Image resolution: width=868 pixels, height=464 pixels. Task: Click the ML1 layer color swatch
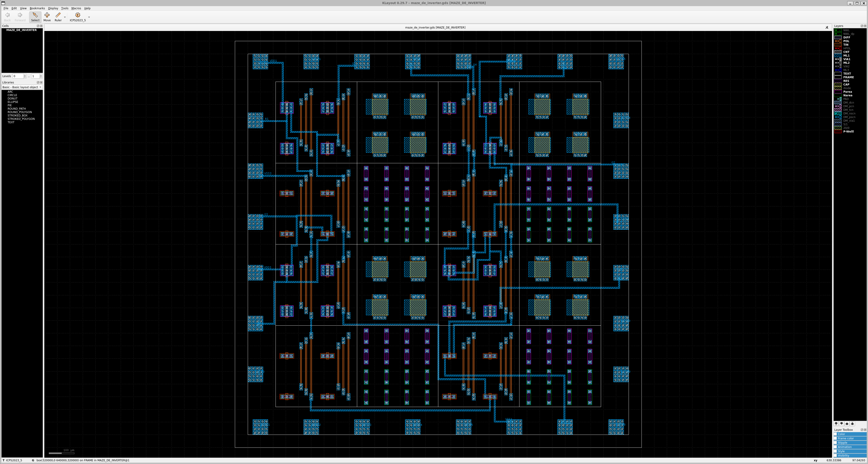click(838, 56)
